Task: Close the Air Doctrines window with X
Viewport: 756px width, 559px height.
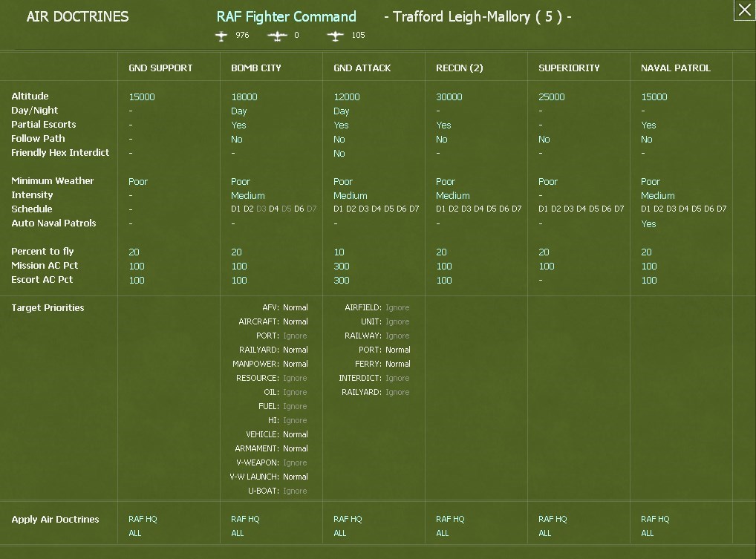Action: click(744, 10)
